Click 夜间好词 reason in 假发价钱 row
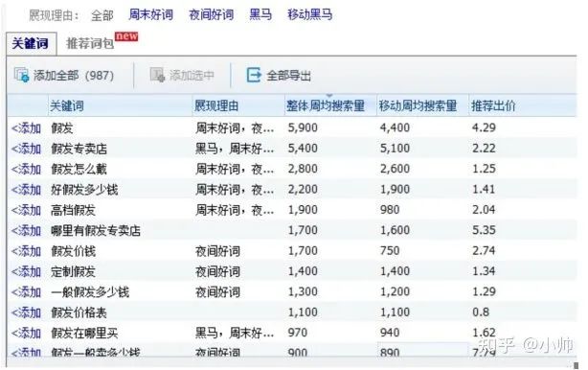The width and height of the screenshot is (588, 370). point(217,251)
